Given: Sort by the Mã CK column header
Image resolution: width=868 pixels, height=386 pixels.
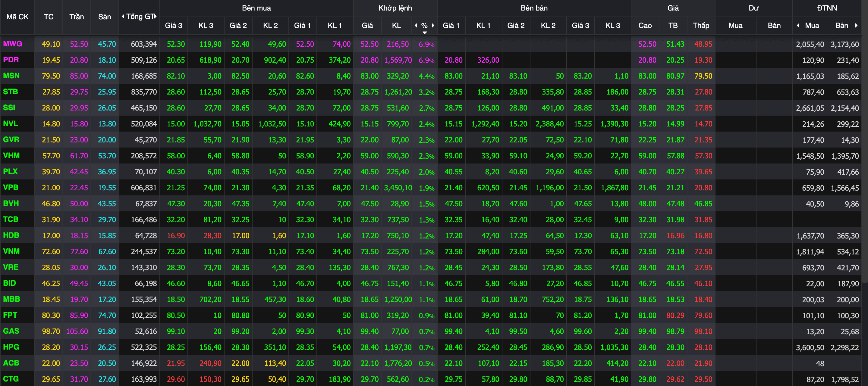Looking at the screenshot, I should [17, 17].
